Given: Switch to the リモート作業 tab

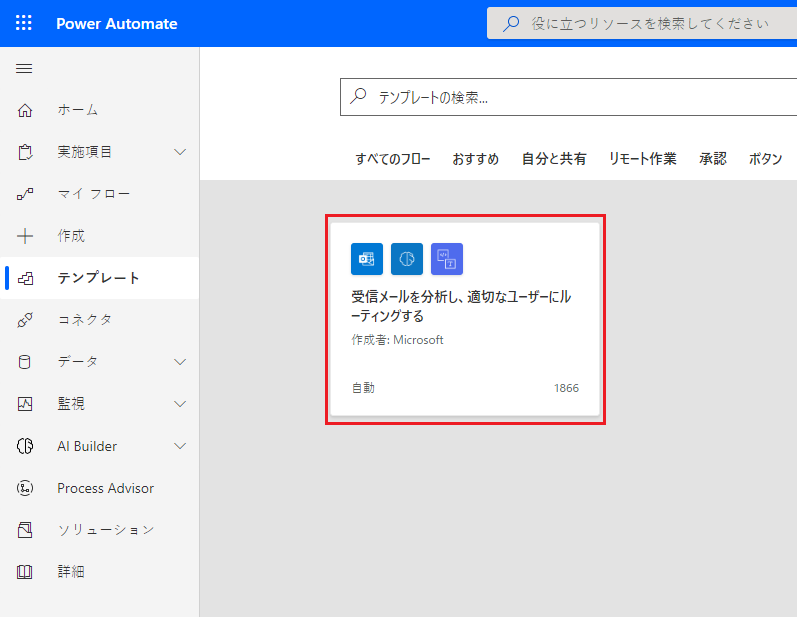Looking at the screenshot, I should pos(642,159).
